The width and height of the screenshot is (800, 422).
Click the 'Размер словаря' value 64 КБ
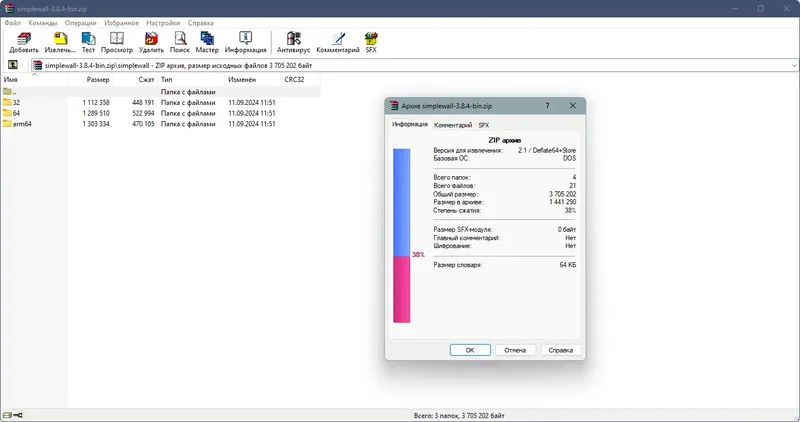(x=568, y=265)
